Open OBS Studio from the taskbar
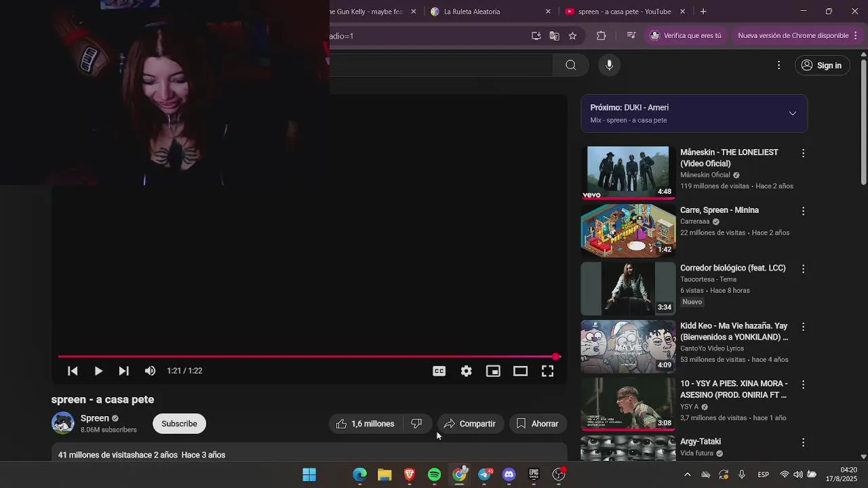Screen dimensions: 868x488 pyautogui.click(x=559, y=474)
